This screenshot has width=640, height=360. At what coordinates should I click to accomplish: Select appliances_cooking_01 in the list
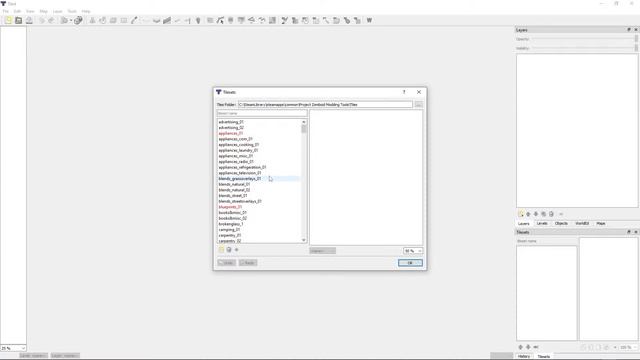[x=239, y=145]
